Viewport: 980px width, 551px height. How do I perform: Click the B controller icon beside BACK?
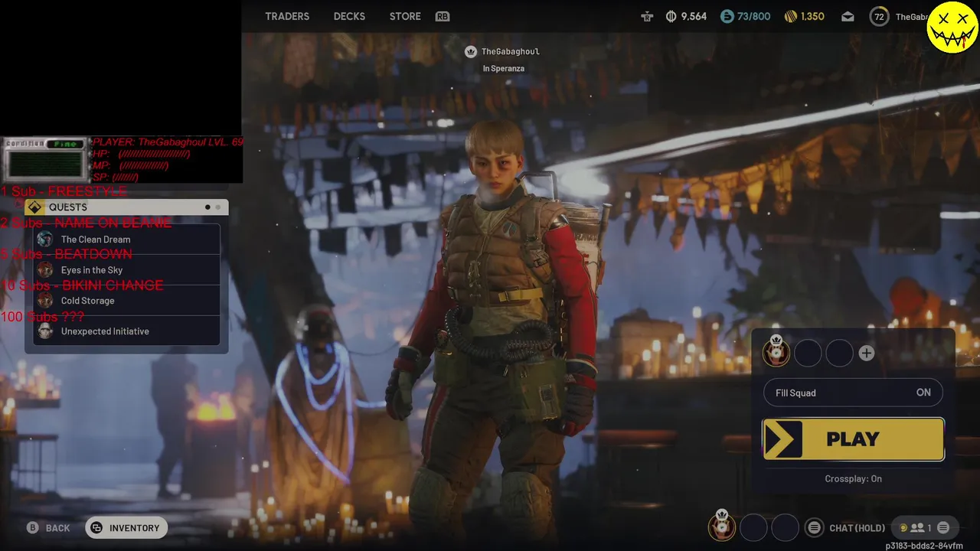tap(33, 528)
